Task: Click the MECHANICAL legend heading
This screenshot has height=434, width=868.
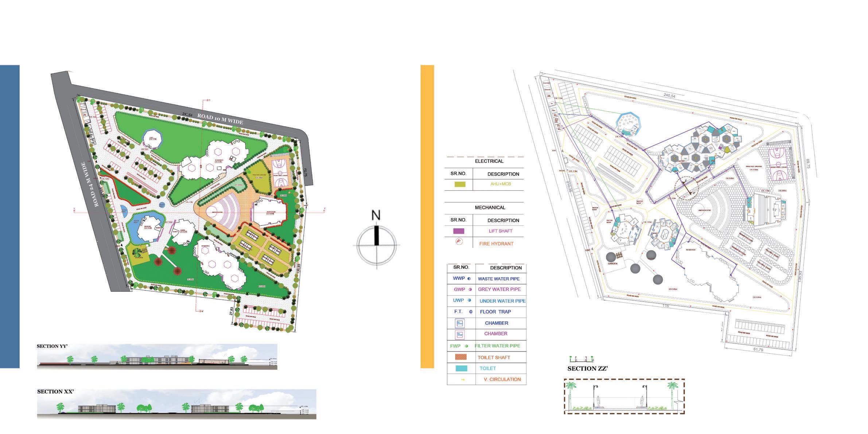Action: (x=490, y=208)
